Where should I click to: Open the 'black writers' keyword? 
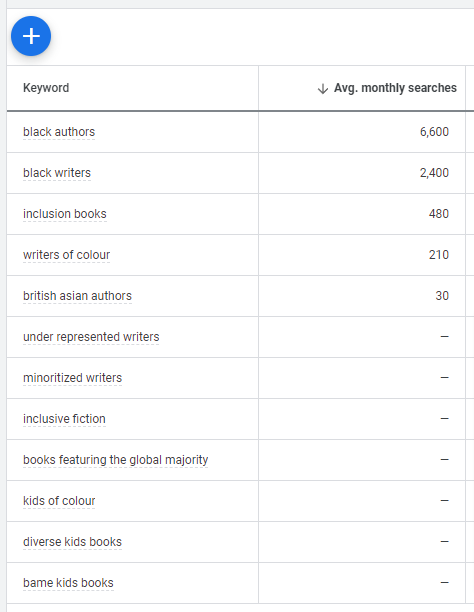tap(57, 173)
